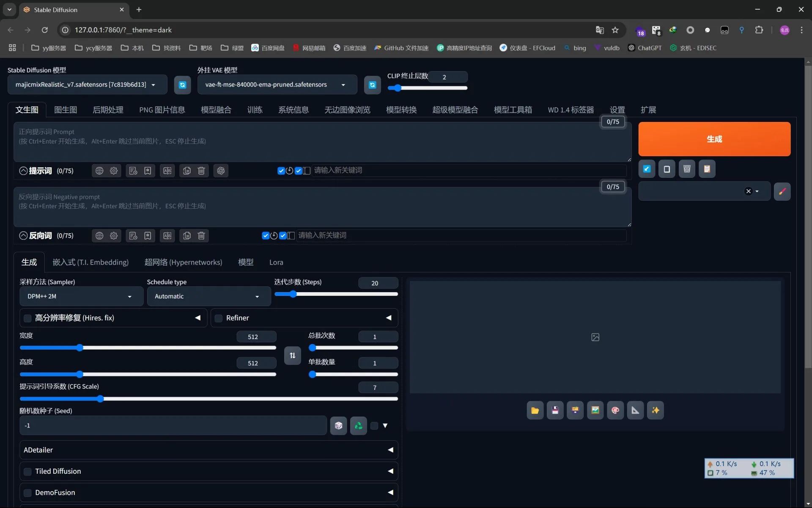Click the orange 生成 button
This screenshot has height=508, width=812.
click(714, 139)
